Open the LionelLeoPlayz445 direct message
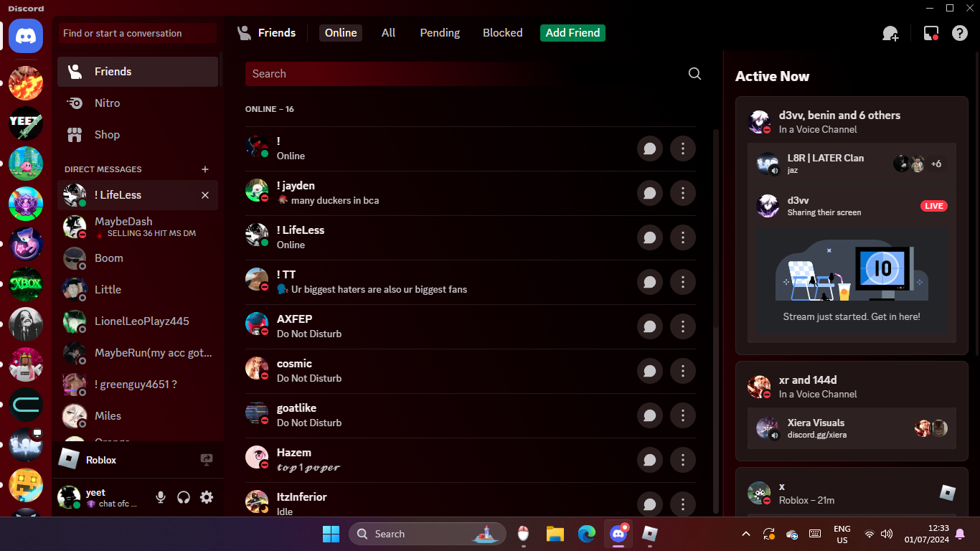The width and height of the screenshot is (980, 551). tap(138, 321)
